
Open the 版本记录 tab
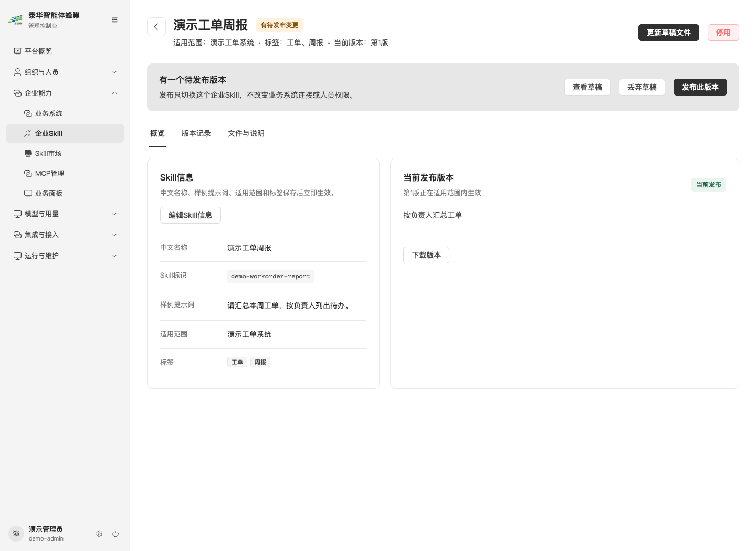[x=196, y=133]
